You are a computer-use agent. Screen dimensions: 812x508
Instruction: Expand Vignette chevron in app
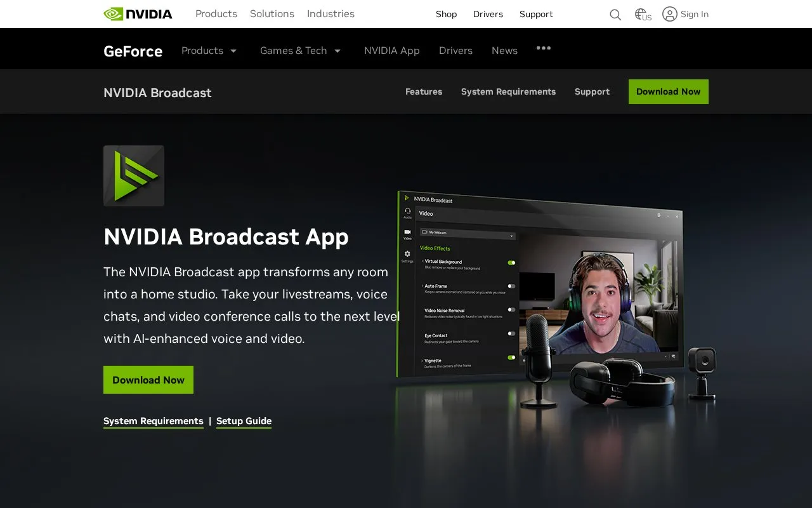[x=422, y=361]
